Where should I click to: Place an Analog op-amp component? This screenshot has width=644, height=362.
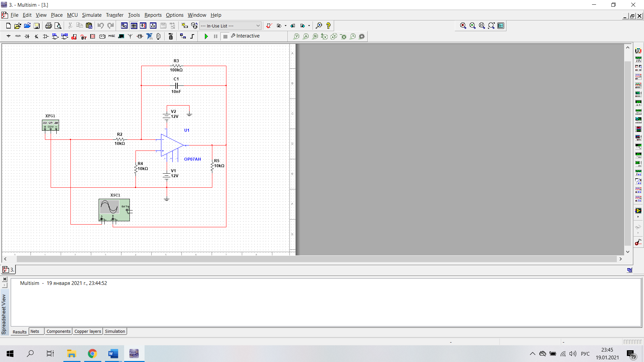[x=46, y=36]
